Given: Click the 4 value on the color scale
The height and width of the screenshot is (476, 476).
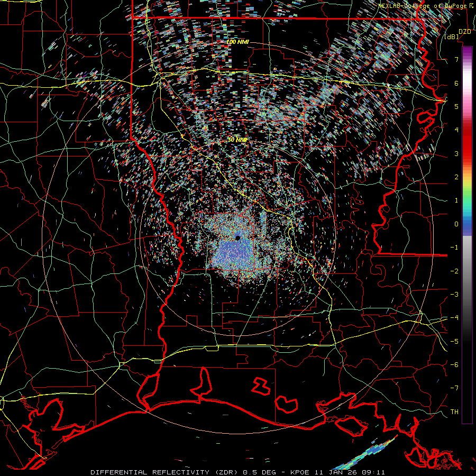Looking at the screenshot, I should pos(456,130).
